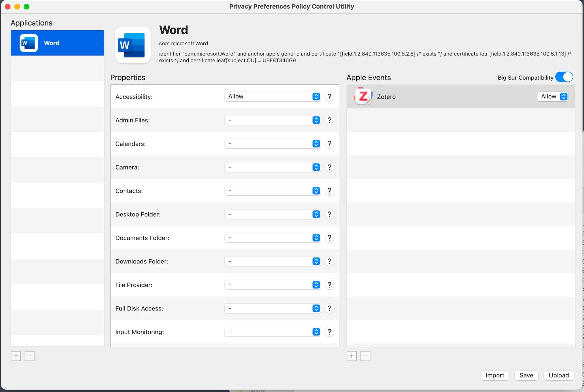The width and height of the screenshot is (584, 392).
Task: Open the Downloads Folder dropdown
Action: (273, 261)
